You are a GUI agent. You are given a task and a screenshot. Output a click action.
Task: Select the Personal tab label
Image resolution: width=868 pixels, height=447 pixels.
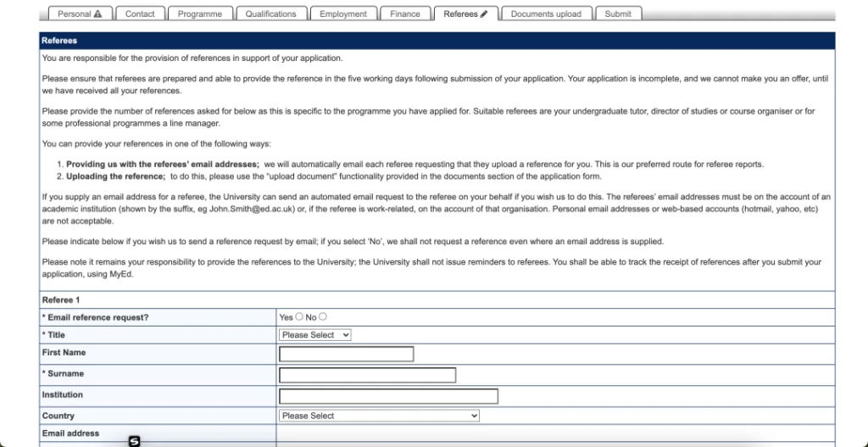pos(74,14)
